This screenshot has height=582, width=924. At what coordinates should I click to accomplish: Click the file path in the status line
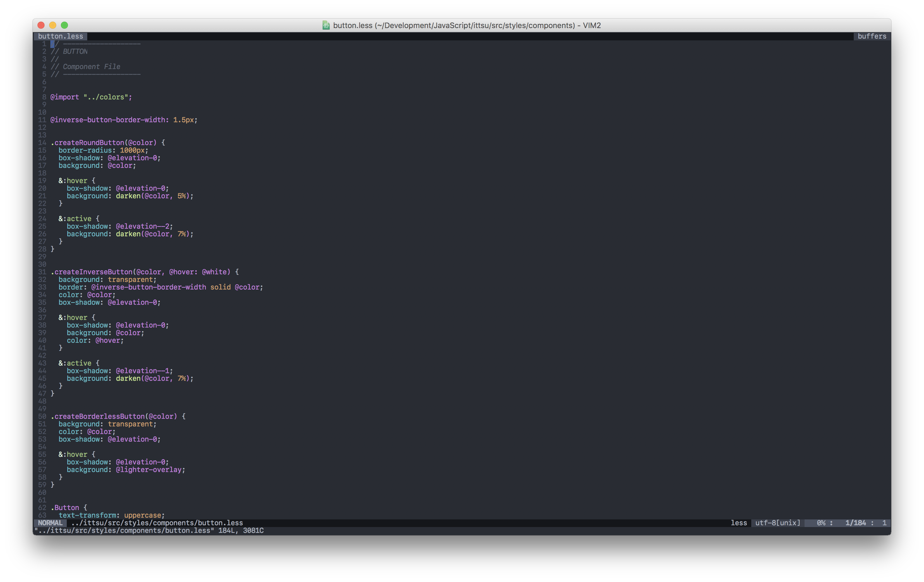pyautogui.click(x=157, y=523)
